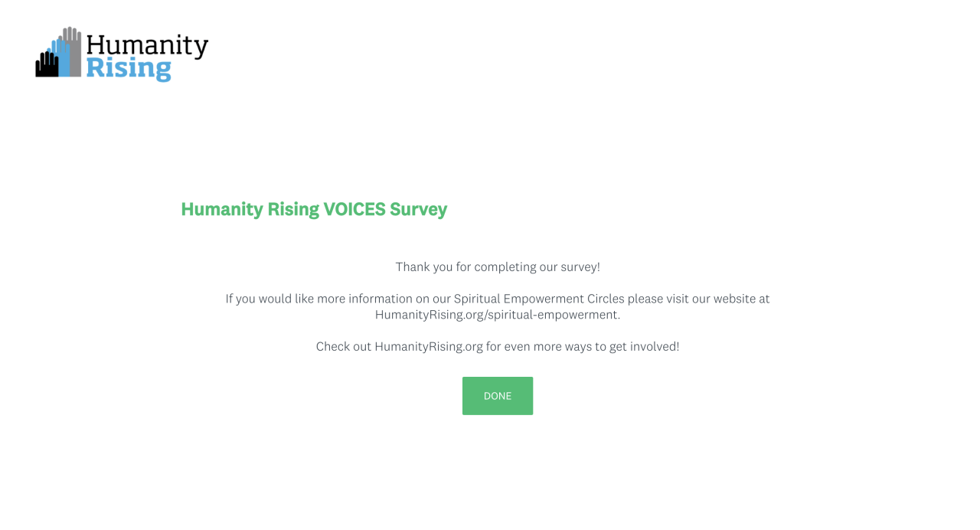Click the "get involved!" text
Image resolution: width=980 pixels, height=530 pixels.
click(645, 346)
